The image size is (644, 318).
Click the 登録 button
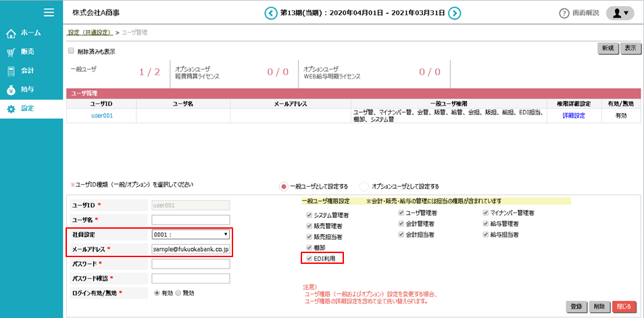(x=576, y=306)
